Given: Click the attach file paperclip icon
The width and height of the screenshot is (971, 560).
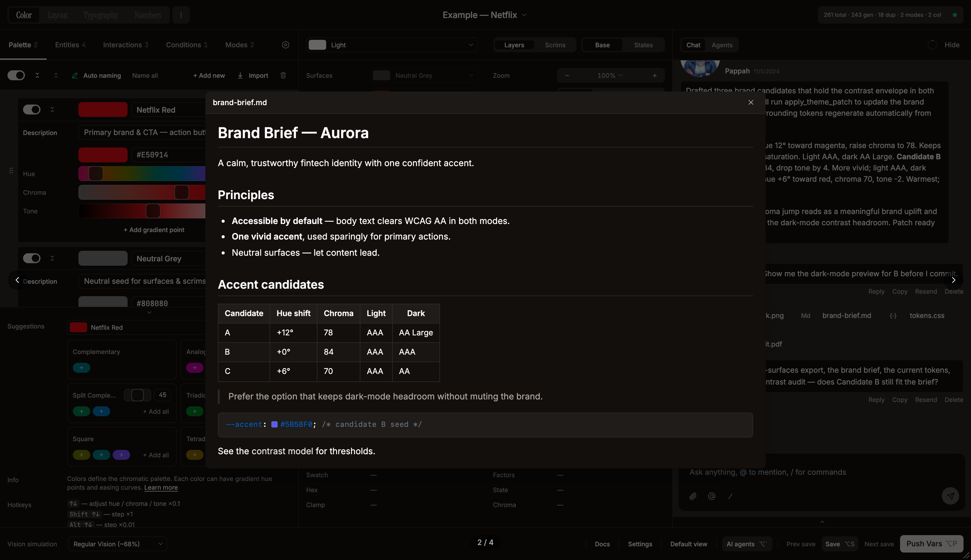Looking at the screenshot, I should (693, 496).
